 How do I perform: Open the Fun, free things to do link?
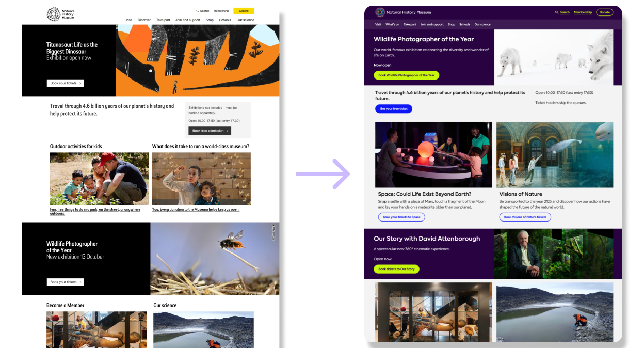coord(95,211)
